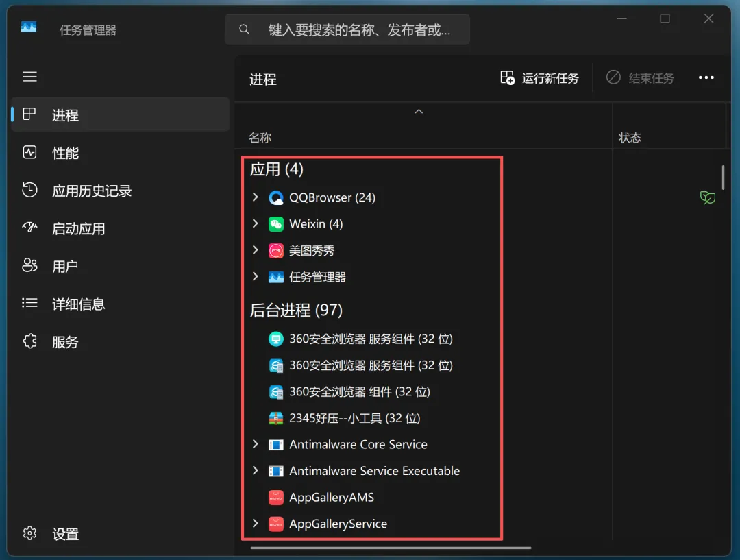The height and width of the screenshot is (560, 740).
Task: Click the 任务管理器 window title
Action: pyautogui.click(x=88, y=30)
